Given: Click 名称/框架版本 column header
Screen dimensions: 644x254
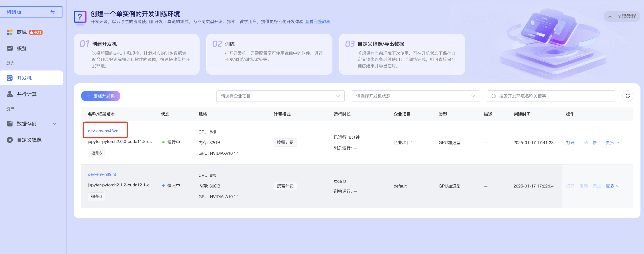Looking at the screenshot, I should click(101, 114).
